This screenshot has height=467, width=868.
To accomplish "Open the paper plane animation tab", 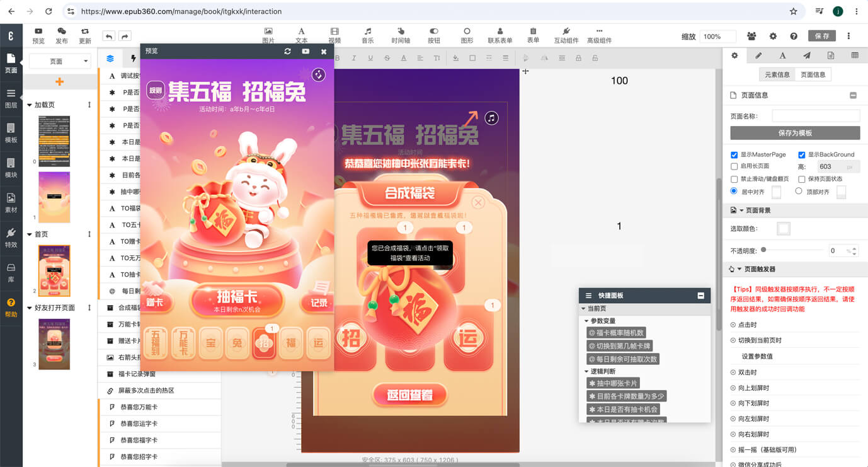I will point(806,56).
